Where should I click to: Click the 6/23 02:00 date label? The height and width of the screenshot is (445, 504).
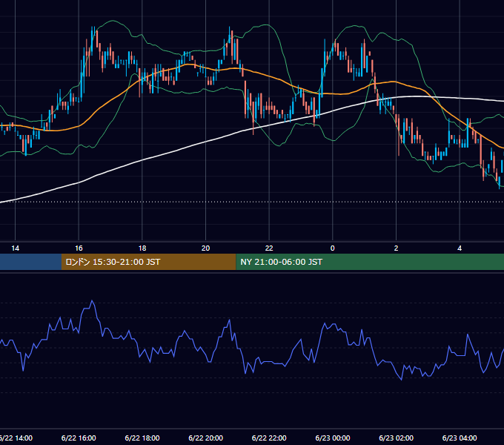(x=396, y=438)
